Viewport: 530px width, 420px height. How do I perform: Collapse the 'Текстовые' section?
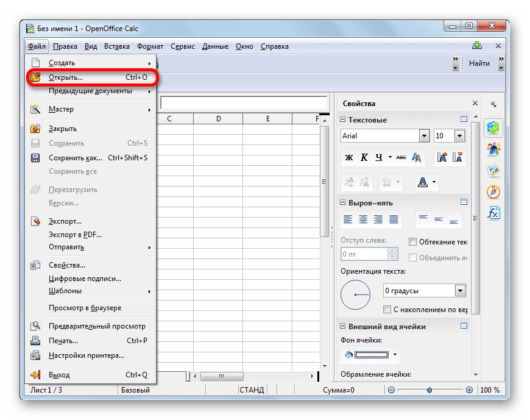pyautogui.click(x=343, y=120)
